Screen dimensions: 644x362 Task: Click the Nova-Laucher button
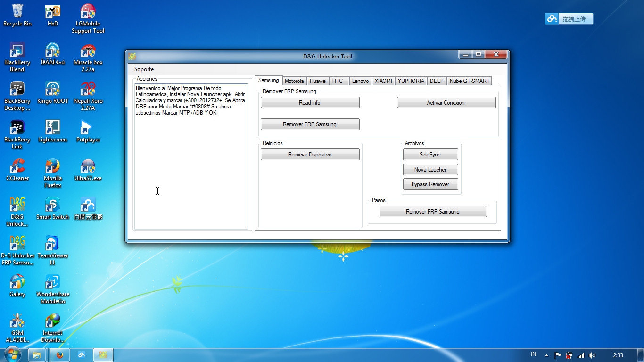(x=430, y=170)
